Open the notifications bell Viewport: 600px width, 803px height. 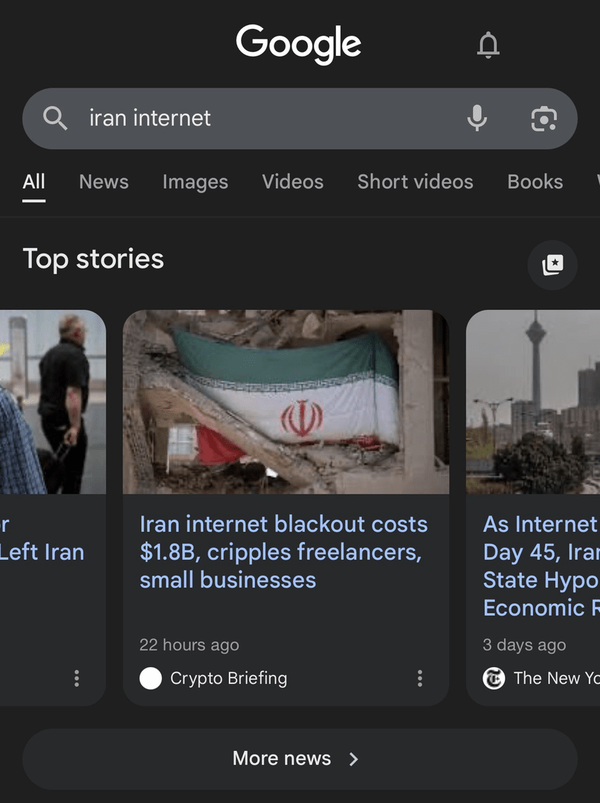click(x=488, y=45)
